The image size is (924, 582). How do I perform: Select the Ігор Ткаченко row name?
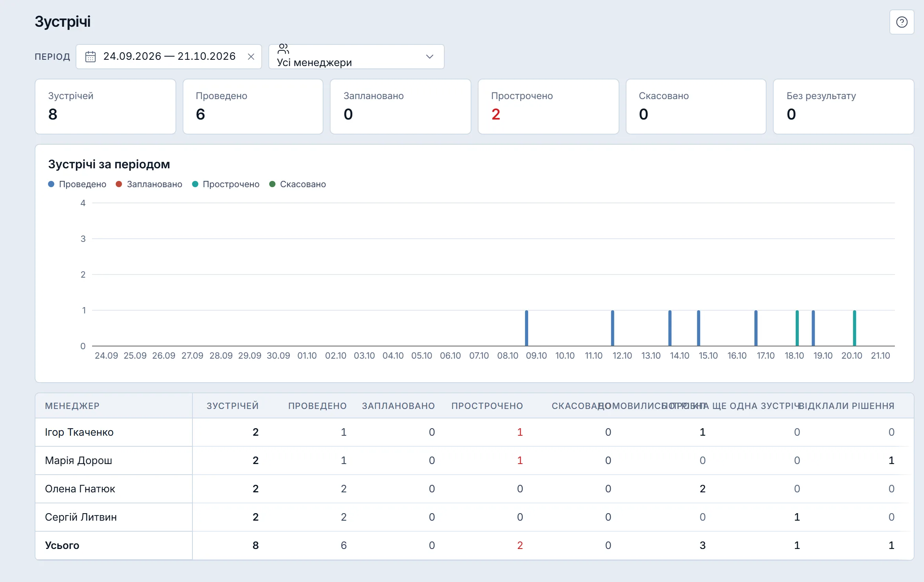pos(79,432)
